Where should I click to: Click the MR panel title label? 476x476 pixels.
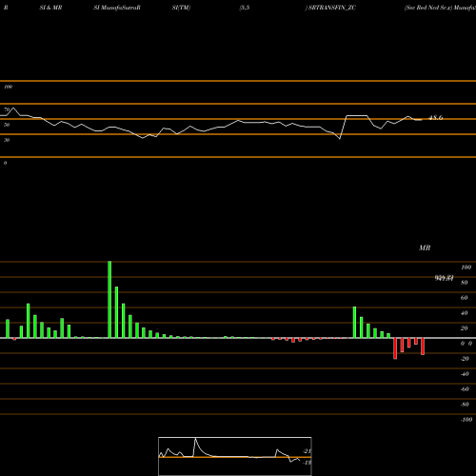point(425,248)
